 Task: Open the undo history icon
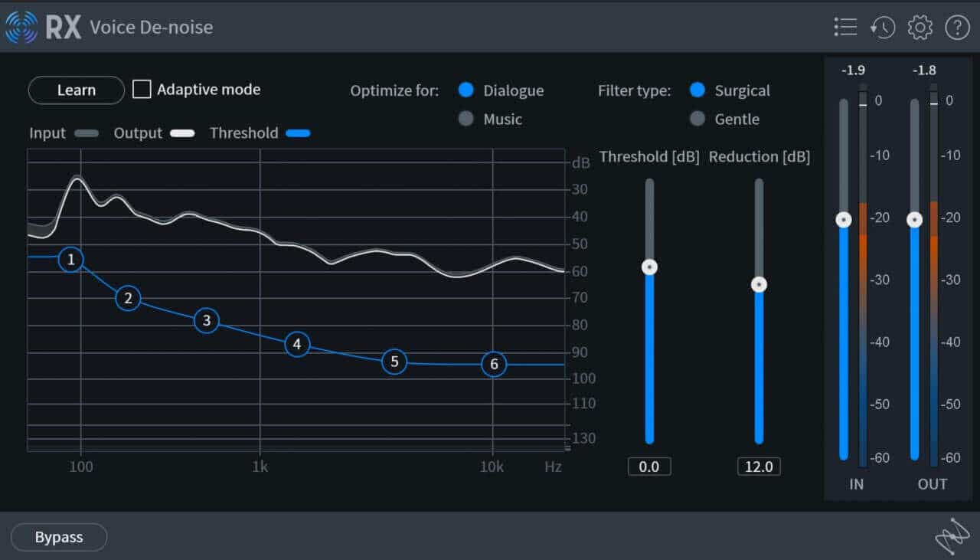(883, 28)
